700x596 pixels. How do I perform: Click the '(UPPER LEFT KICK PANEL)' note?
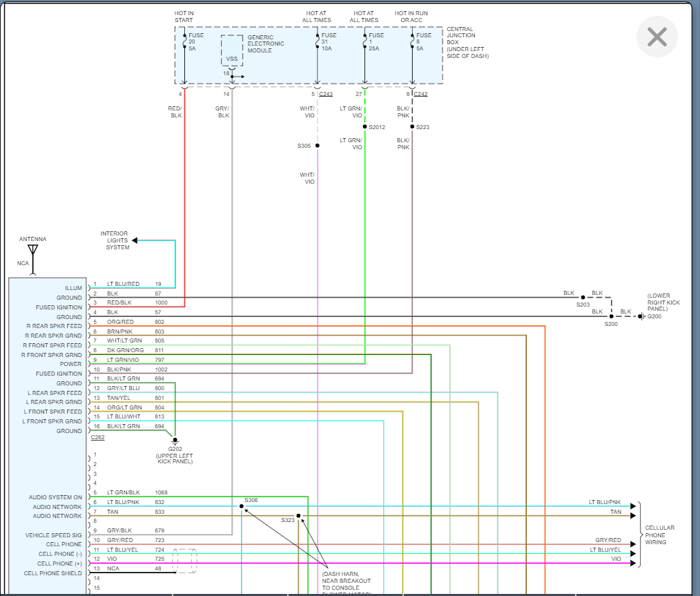(x=175, y=459)
